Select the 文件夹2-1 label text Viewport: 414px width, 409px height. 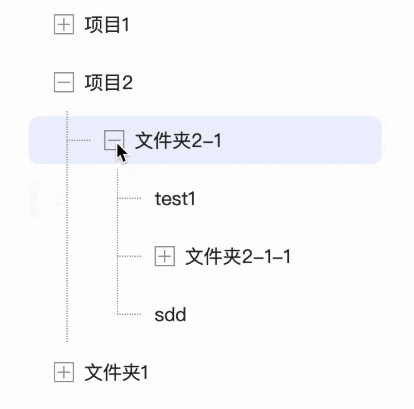click(178, 141)
